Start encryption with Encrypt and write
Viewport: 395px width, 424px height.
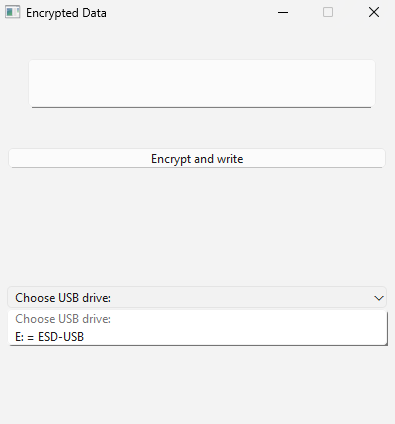coord(197,159)
